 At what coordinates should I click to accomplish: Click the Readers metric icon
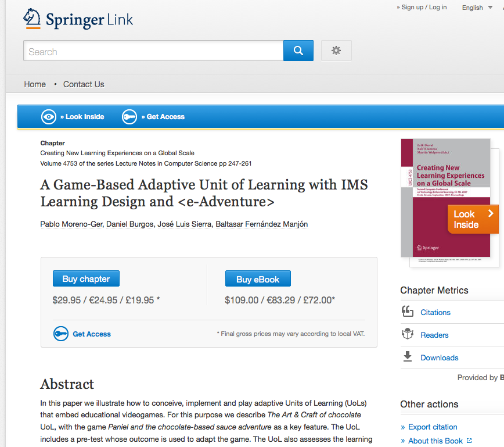point(408,334)
